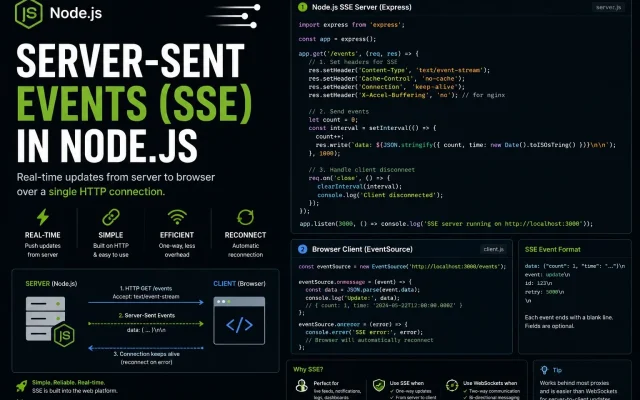Viewport: 640px width, 400px height.
Task: Click the JSON.parse(event.data) line
Action: click(x=362, y=290)
